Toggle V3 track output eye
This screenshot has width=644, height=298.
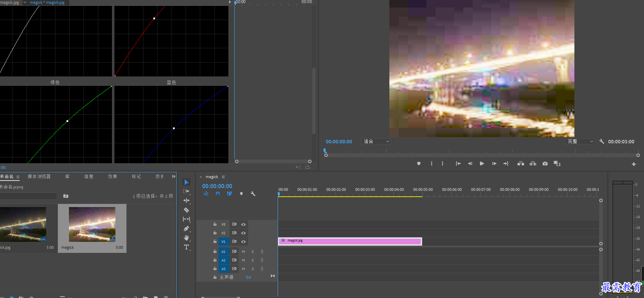pyautogui.click(x=244, y=224)
